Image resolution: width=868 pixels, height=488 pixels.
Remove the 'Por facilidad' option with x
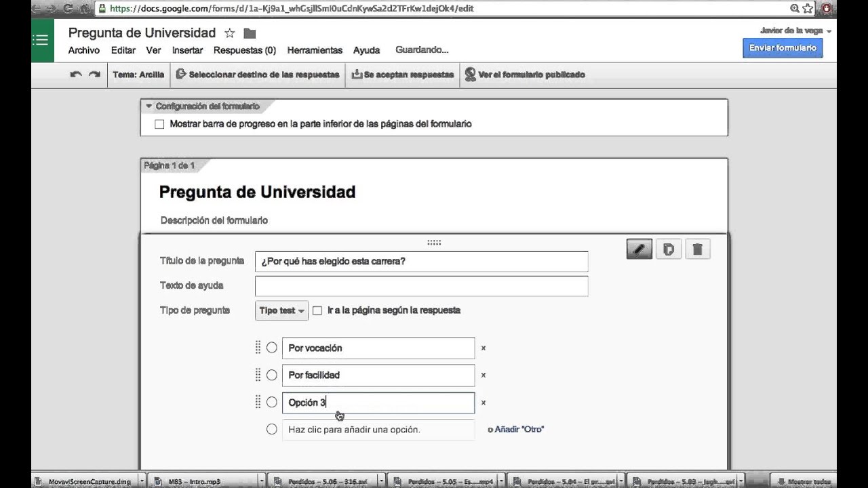tap(484, 375)
